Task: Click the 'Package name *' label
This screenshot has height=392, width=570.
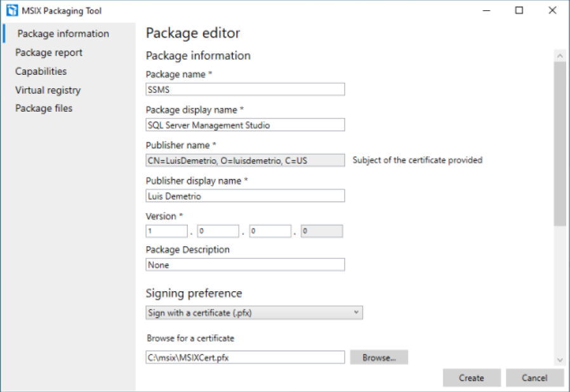Action: click(x=179, y=74)
